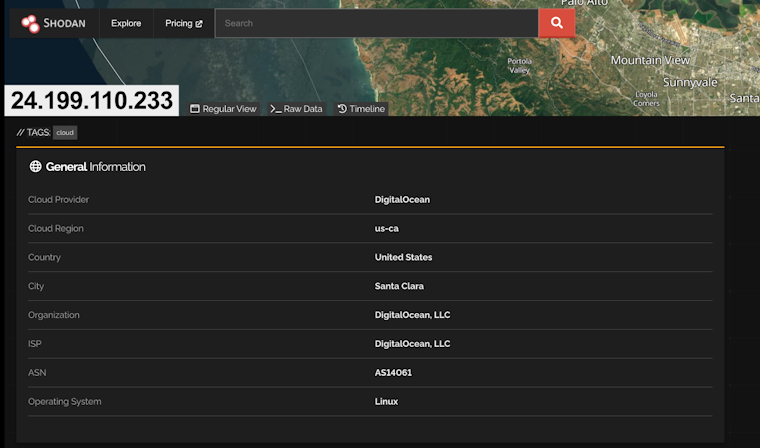The height and width of the screenshot is (448, 760).
Task: Select the City value Santa Clara
Action: [x=399, y=286]
